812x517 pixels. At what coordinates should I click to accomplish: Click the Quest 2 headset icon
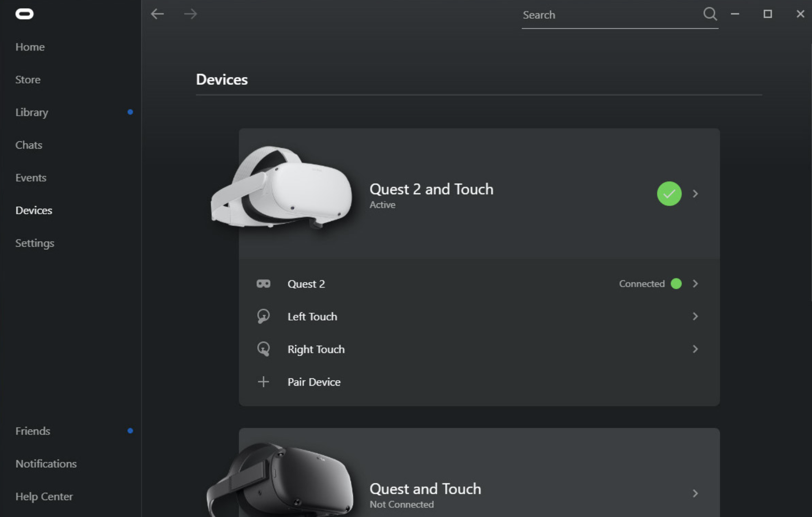pos(263,284)
